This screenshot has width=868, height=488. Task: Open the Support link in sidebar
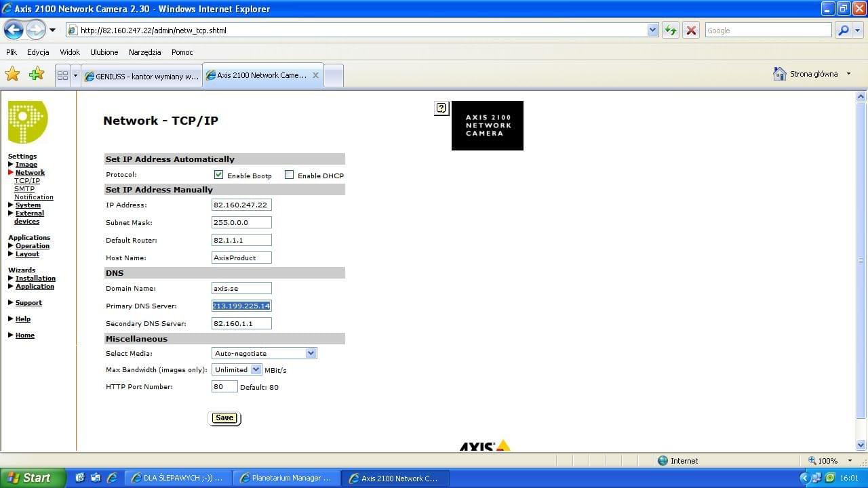28,303
